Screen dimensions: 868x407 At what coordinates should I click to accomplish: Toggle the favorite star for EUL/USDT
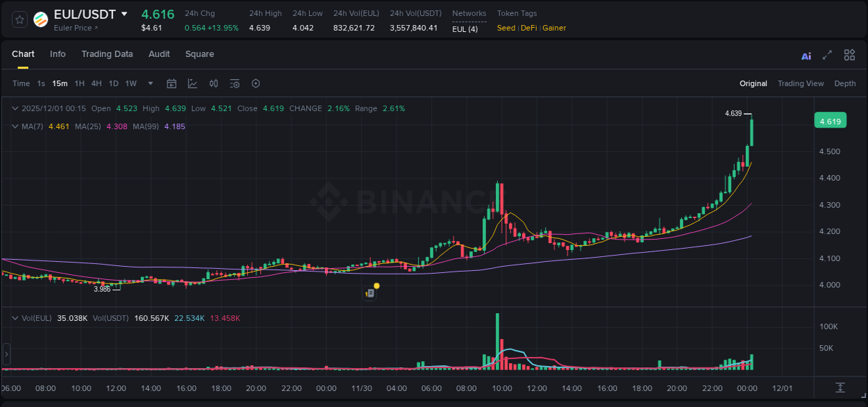tap(19, 20)
